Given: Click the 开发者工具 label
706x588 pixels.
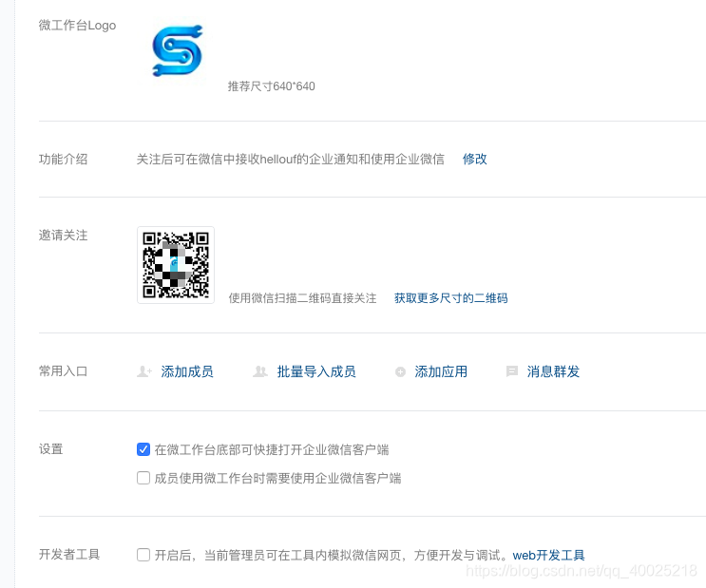Looking at the screenshot, I should click(69, 554).
